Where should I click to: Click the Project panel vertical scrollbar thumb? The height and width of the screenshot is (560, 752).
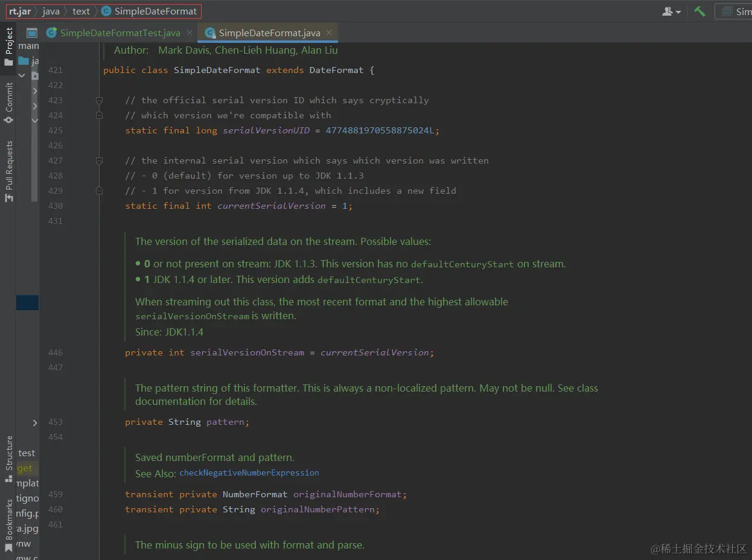[35, 139]
